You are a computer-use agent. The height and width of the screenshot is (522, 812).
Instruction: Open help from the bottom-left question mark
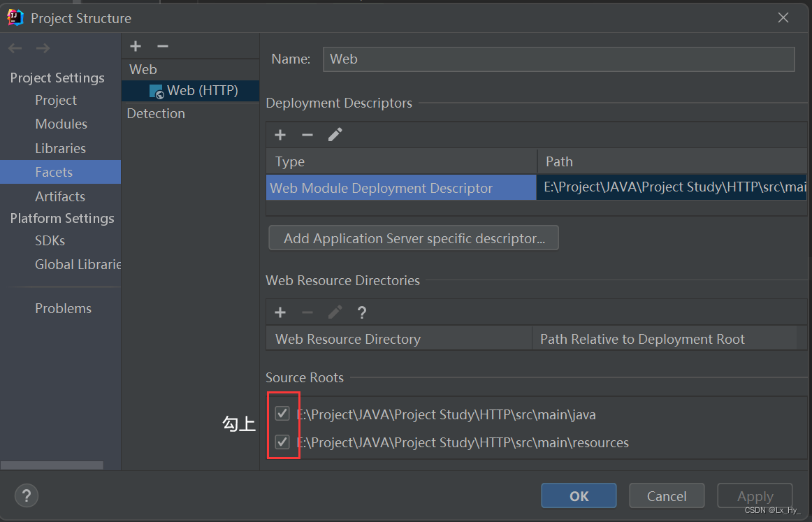tap(26, 495)
